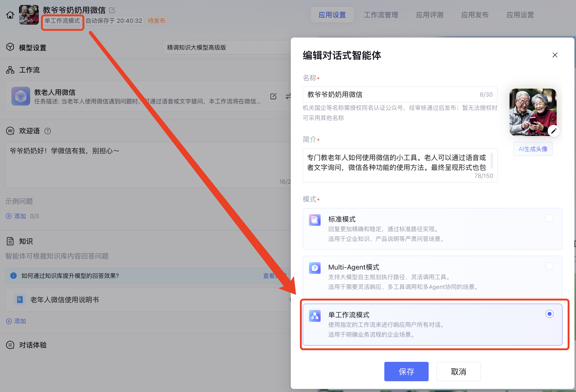Click the 老年人微信使用说明书 file icon
This screenshot has width=576, height=392.
click(20, 299)
